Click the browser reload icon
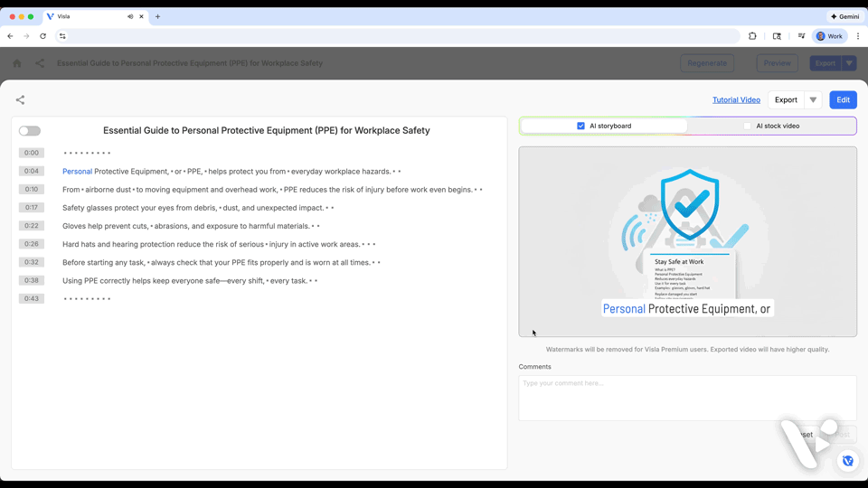The image size is (868, 488). tap(42, 36)
